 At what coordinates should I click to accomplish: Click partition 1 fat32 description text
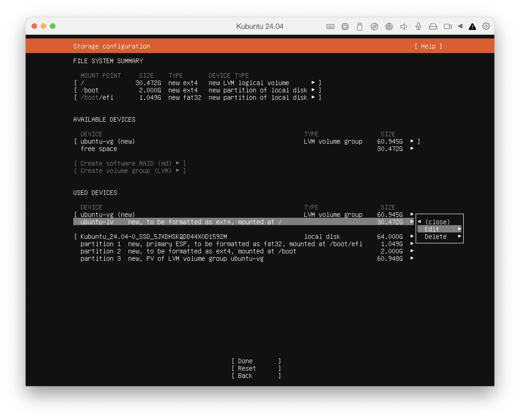[245, 244]
